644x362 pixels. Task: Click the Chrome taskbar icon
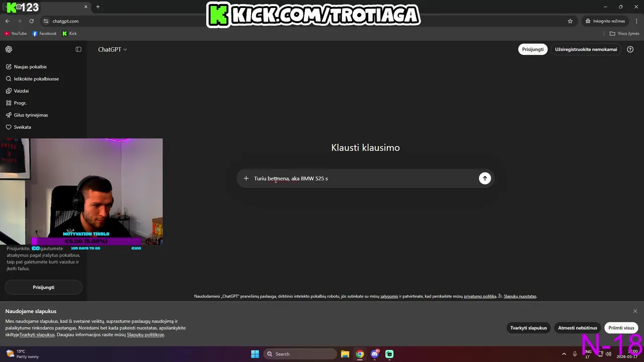pyautogui.click(x=360, y=354)
